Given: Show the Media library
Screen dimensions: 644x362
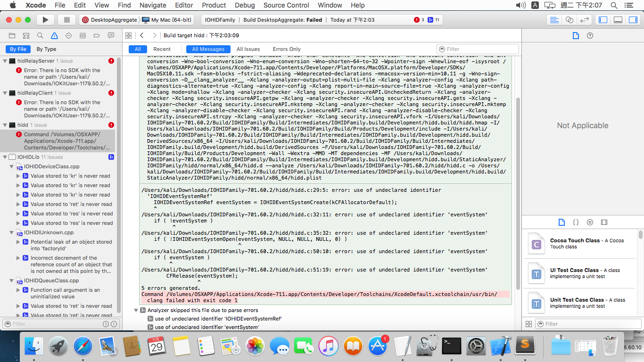Looking at the screenshot, I should 604,222.
